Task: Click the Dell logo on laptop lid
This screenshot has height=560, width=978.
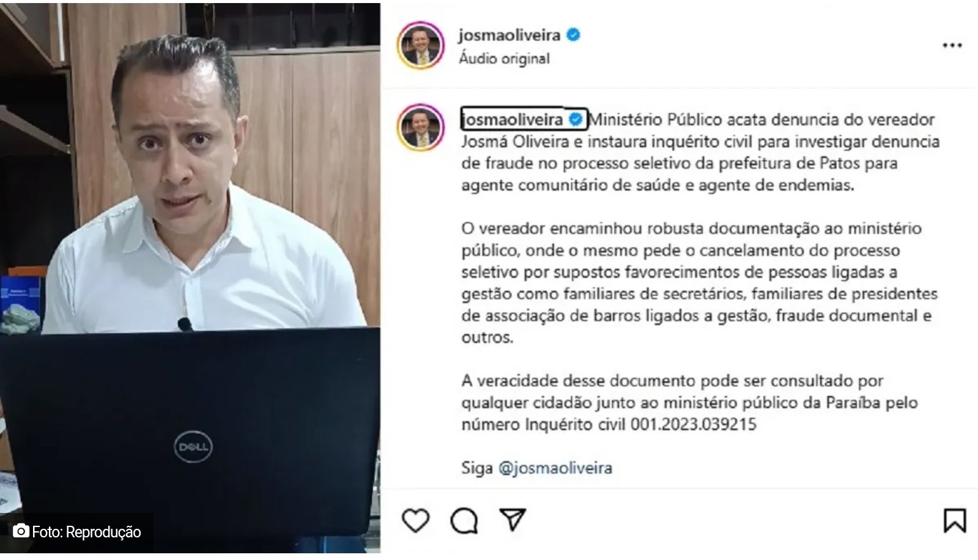Action: [x=193, y=447]
